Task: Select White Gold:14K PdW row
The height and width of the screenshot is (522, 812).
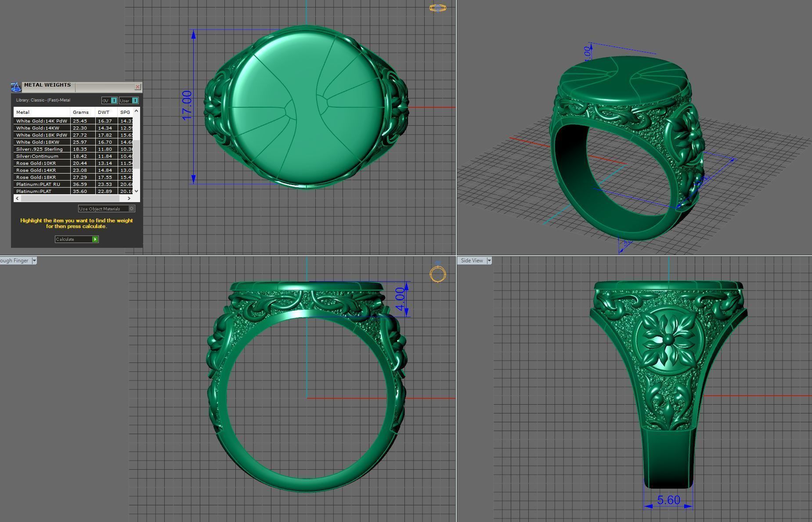Action: point(73,121)
